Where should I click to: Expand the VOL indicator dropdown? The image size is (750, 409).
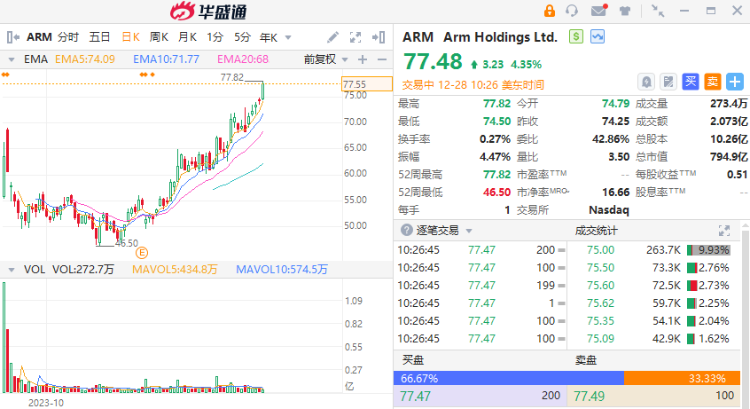click(x=11, y=270)
